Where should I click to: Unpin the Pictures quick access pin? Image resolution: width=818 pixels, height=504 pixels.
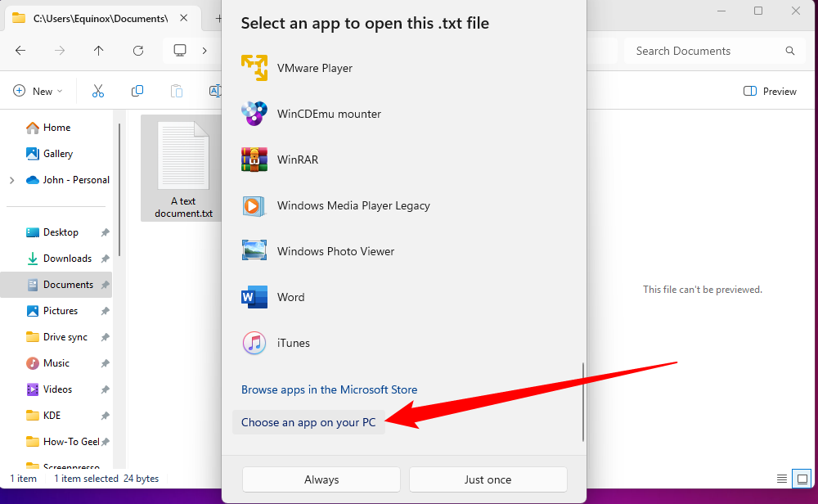pos(105,311)
